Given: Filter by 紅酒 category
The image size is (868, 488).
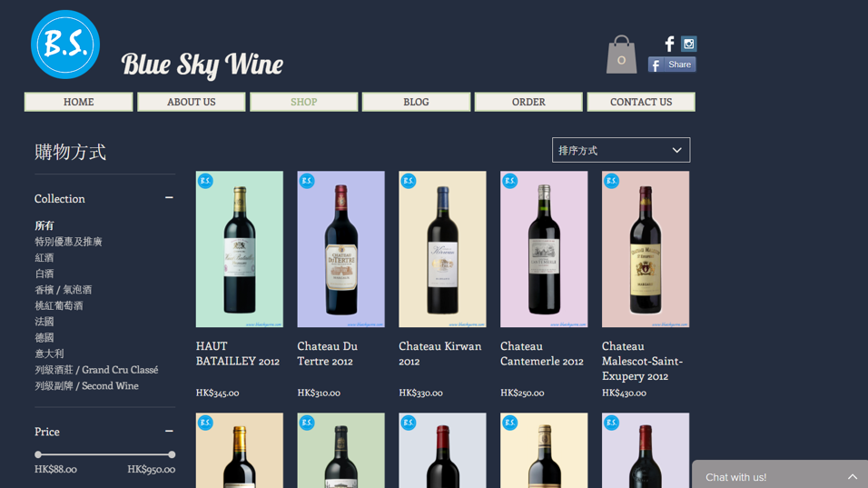Looking at the screenshot, I should click(x=44, y=258).
